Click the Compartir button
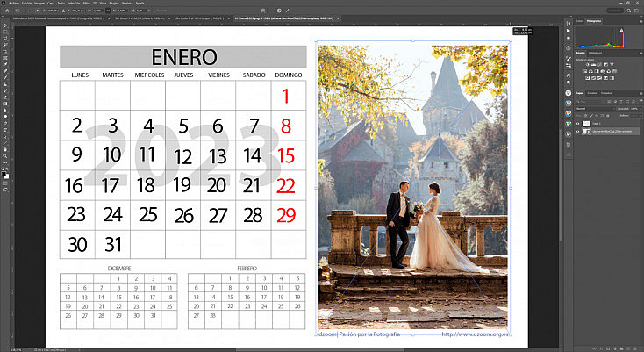This screenshot has width=644, height=352. [614, 11]
